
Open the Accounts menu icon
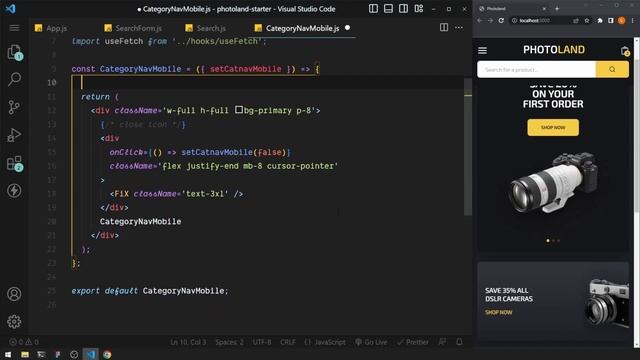pyautogui.click(x=14, y=294)
